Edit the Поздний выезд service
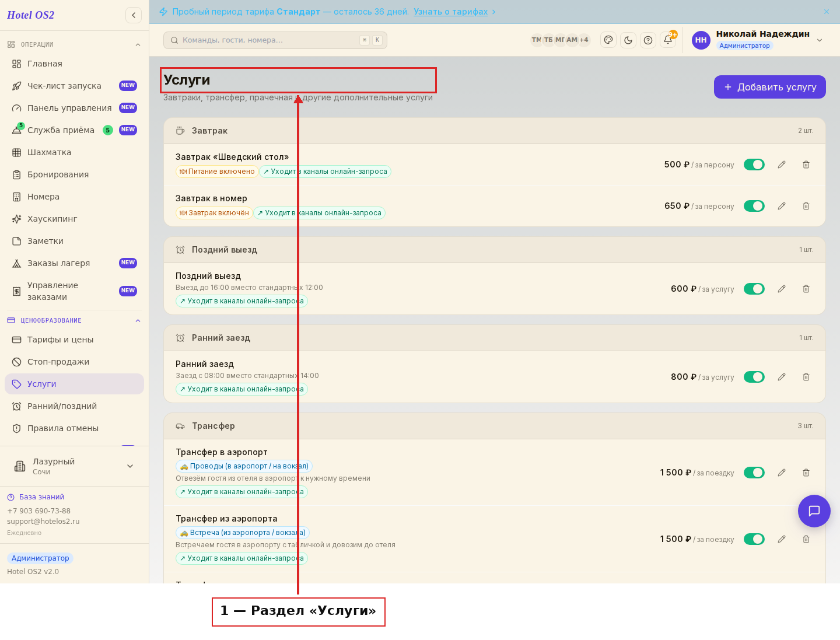Image resolution: width=840 pixels, height=640 pixels. pyautogui.click(x=782, y=289)
